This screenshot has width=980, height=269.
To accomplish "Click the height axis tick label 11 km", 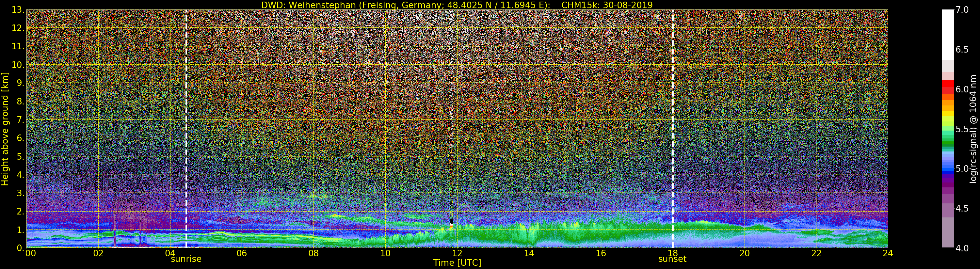I will [x=18, y=46].
